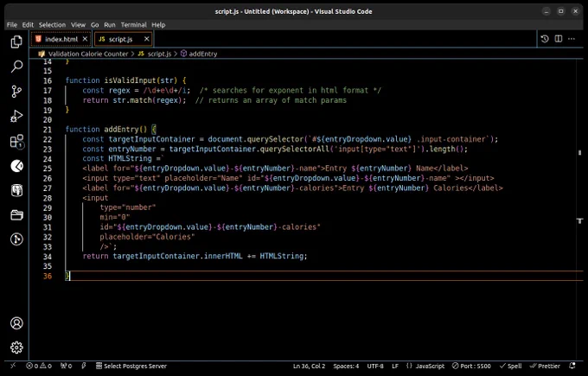
Task: Click addEntry function name on line 21
Action: click(121, 130)
